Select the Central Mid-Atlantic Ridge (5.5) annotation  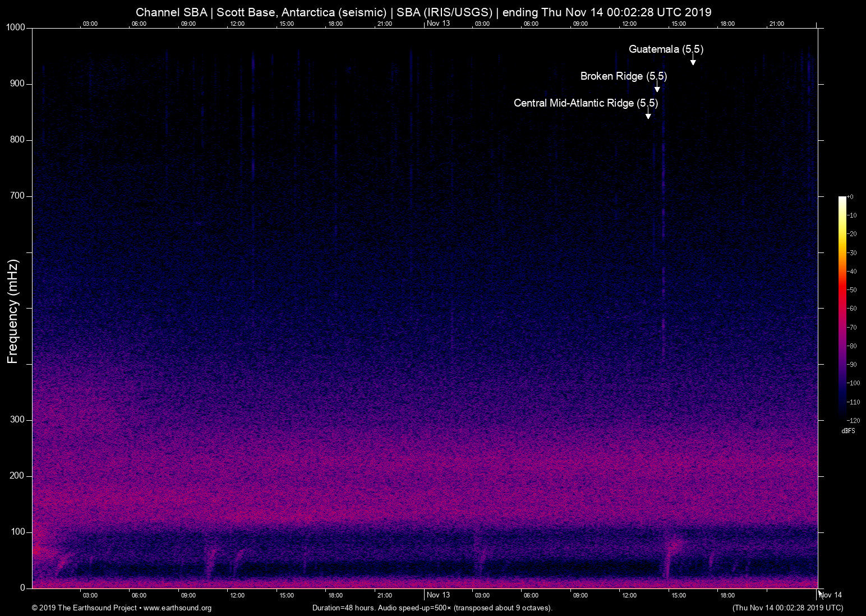click(586, 103)
